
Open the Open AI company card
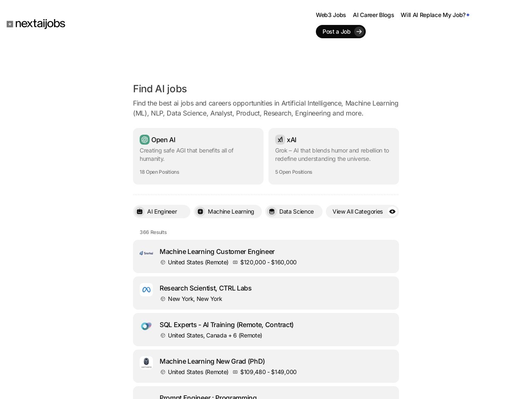[x=198, y=156]
